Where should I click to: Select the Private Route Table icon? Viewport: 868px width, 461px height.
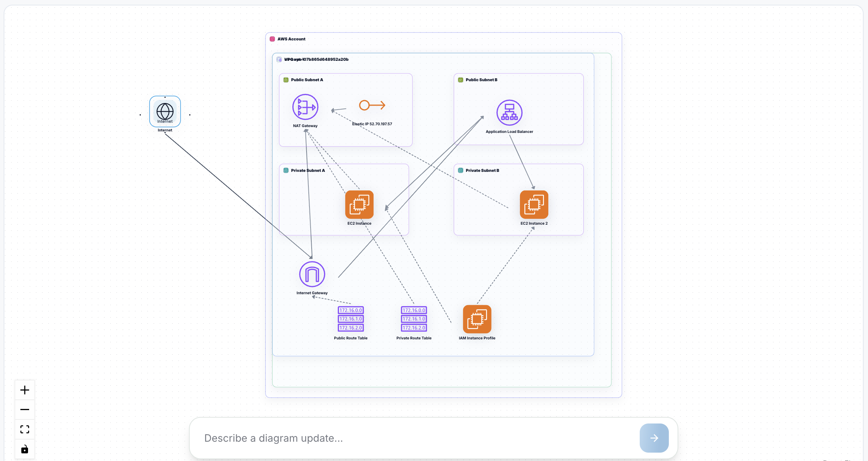point(414,319)
